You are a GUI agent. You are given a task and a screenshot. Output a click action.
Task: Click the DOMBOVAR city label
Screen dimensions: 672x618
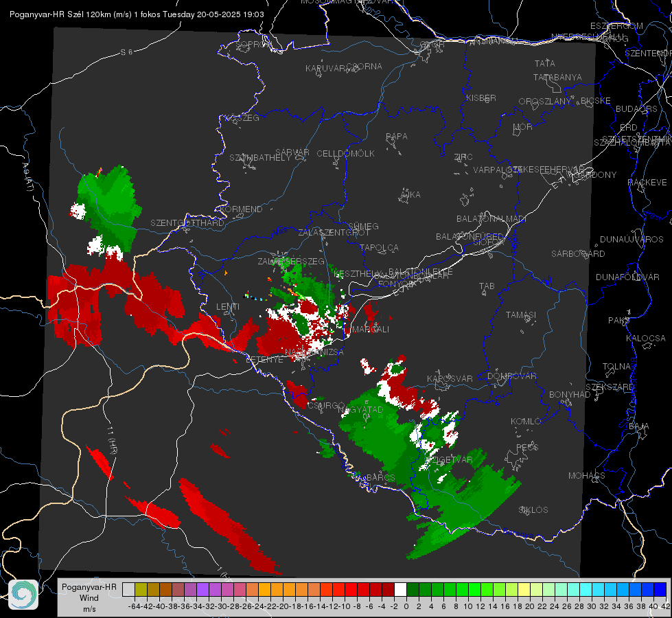[511, 376]
